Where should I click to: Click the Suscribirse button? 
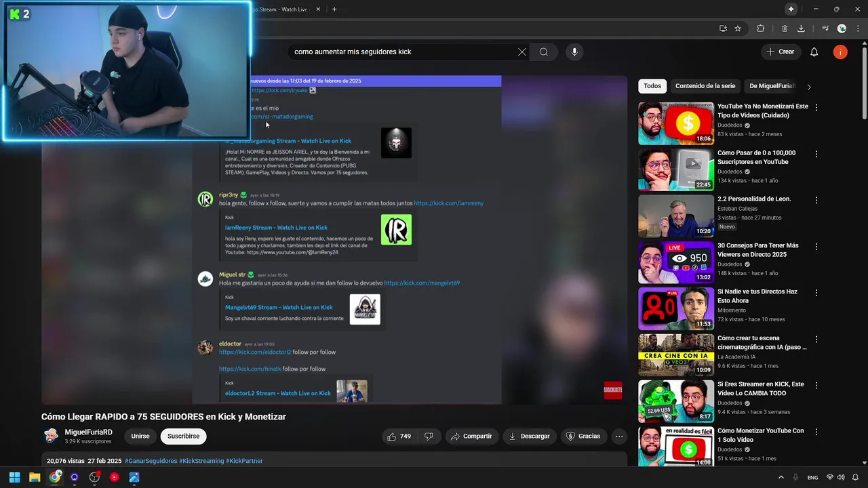(183, 436)
